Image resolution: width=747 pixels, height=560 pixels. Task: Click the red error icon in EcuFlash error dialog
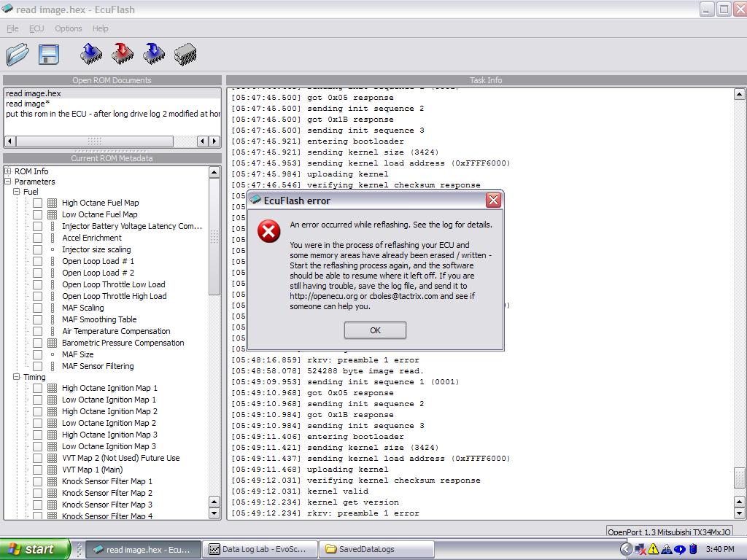(268, 231)
